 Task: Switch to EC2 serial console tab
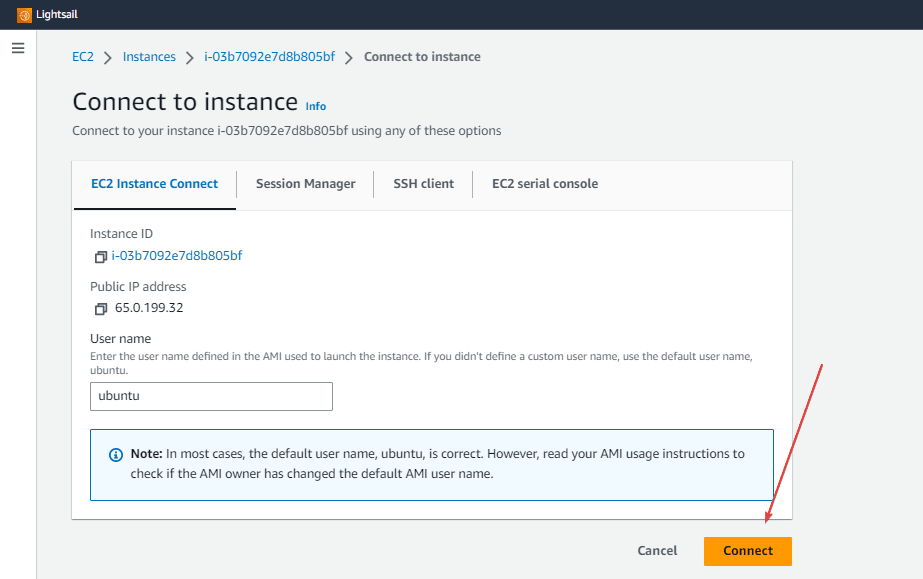point(545,184)
